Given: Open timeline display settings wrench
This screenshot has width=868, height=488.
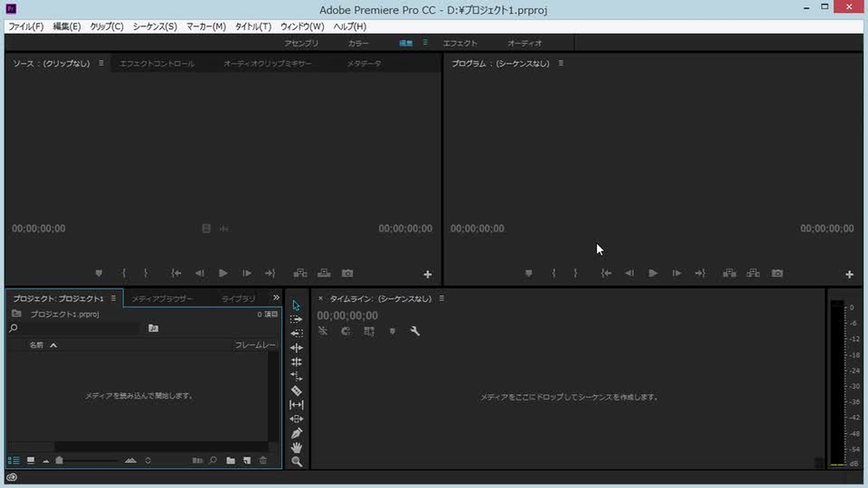Looking at the screenshot, I should click(x=415, y=331).
